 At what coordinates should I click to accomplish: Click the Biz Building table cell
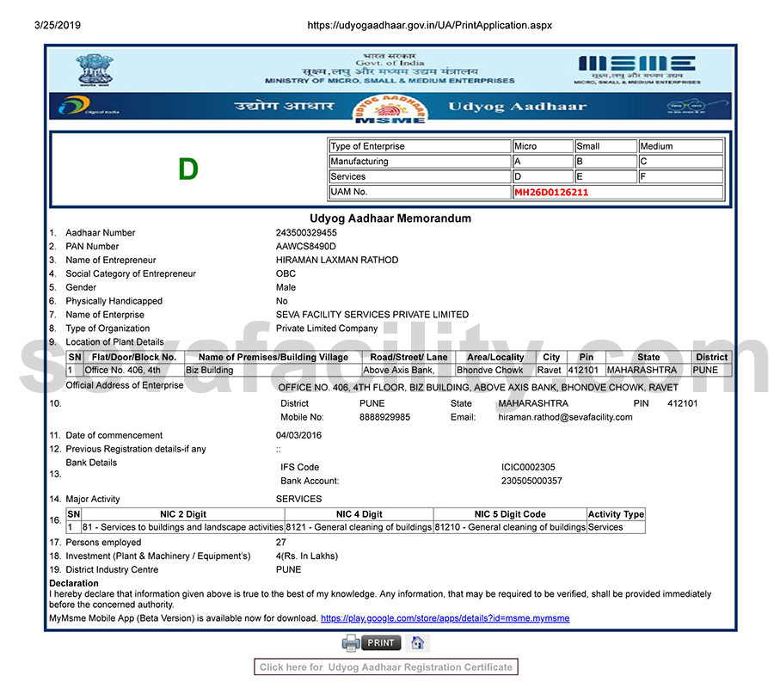coord(273,371)
